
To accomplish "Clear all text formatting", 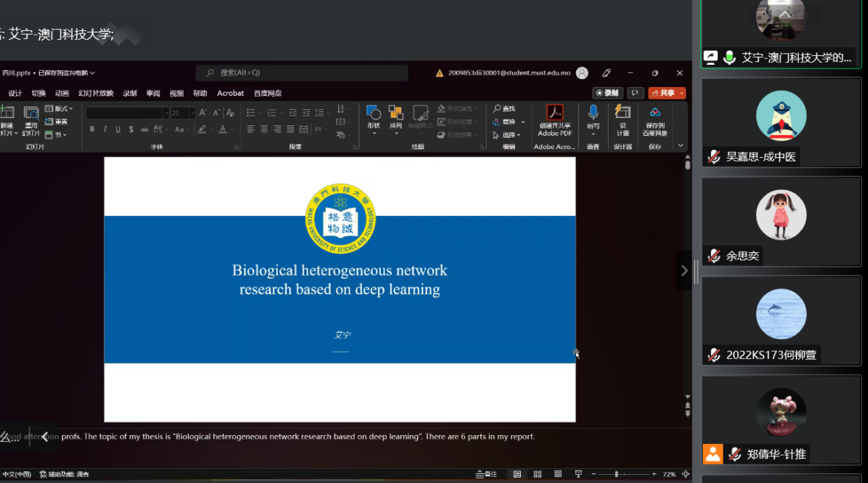I will point(231,112).
